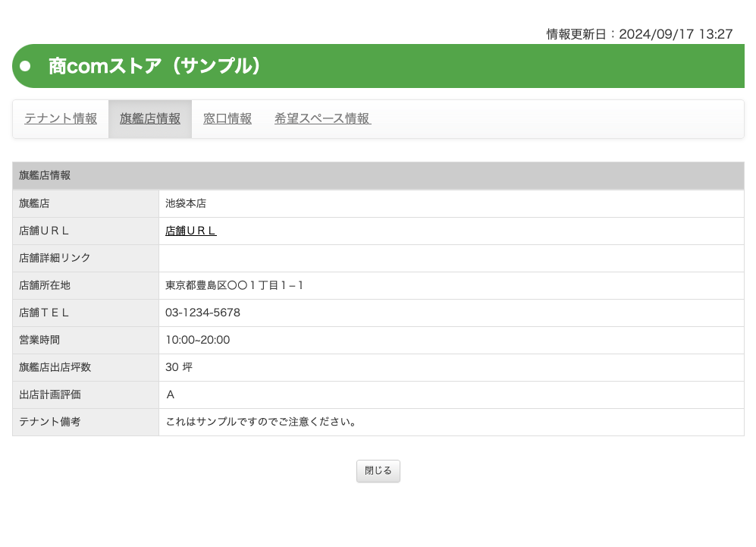Click the gray 旗艦店情報 table section header
This screenshot has width=756, height=547.
coord(378,175)
